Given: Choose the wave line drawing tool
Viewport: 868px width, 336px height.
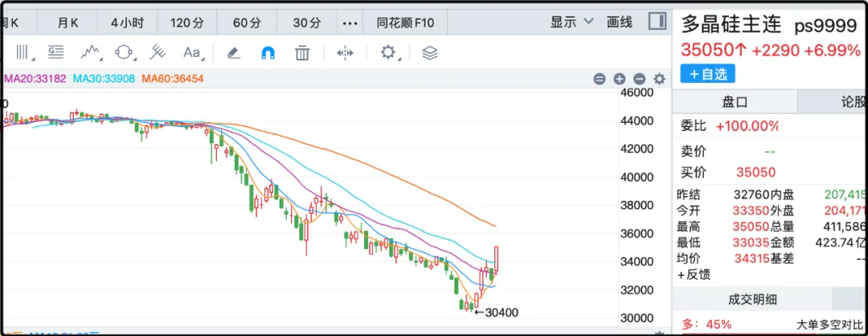Looking at the screenshot, I should coord(90,53).
